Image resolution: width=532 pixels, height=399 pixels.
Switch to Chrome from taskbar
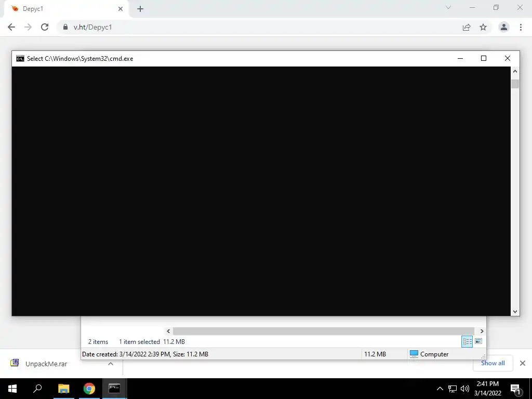[89, 389]
